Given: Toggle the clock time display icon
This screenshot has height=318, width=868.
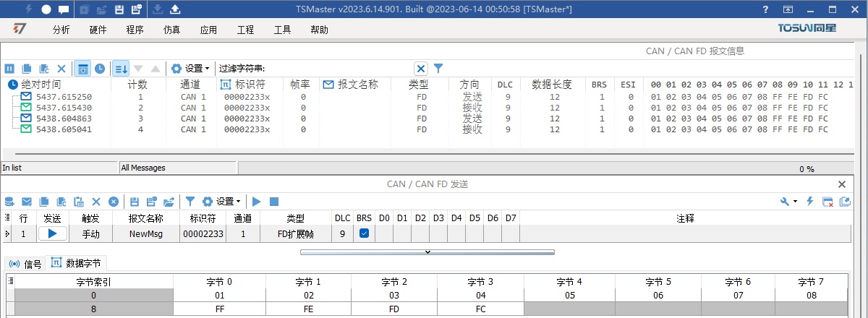Looking at the screenshot, I should pyautogui.click(x=100, y=68).
